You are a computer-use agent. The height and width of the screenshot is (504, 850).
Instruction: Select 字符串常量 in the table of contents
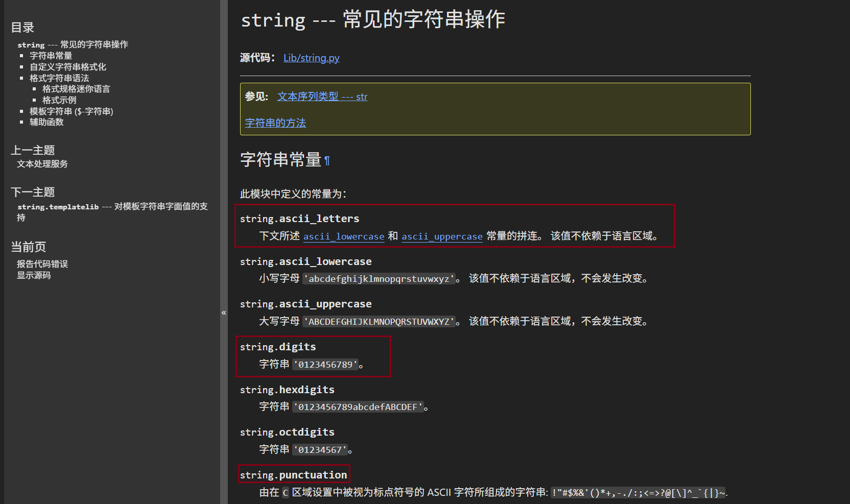coord(51,56)
